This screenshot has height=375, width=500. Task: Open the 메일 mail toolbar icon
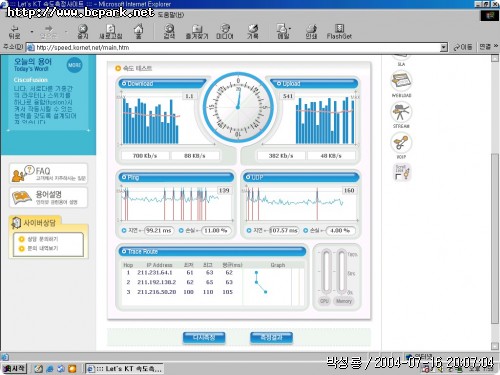click(x=283, y=32)
